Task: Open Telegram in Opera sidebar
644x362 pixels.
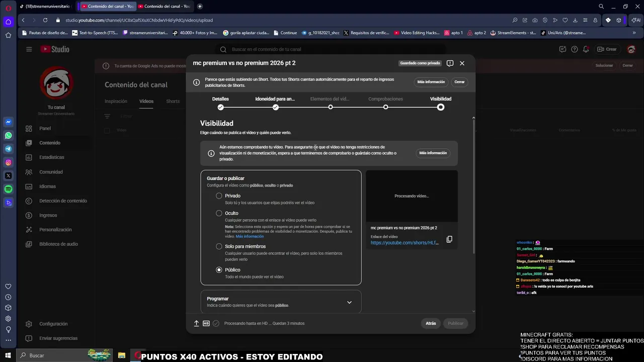Action: 9,149
